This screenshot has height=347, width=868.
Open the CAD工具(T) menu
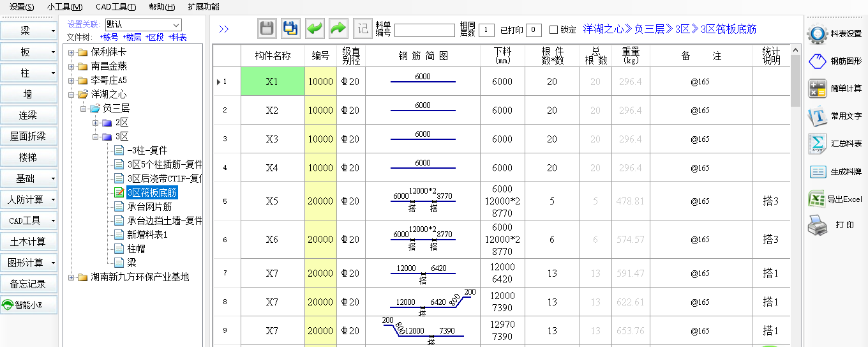point(116,7)
